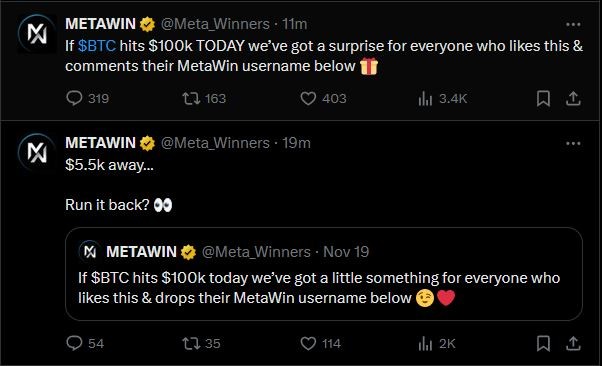Image resolution: width=602 pixels, height=366 pixels.
Task: View analytics showing 3.4K views
Action: tap(425, 98)
